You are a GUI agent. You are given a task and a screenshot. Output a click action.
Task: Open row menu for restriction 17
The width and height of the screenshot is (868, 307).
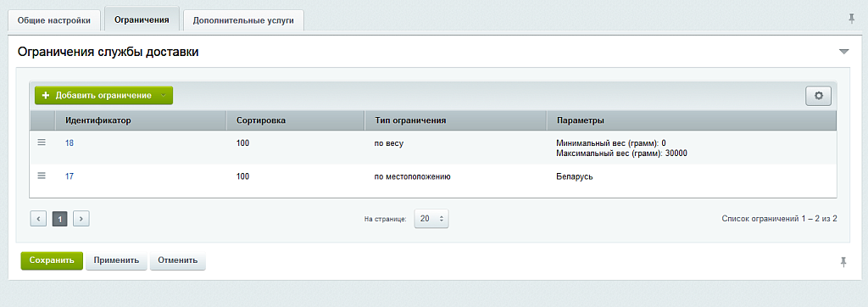click(42, 176)
